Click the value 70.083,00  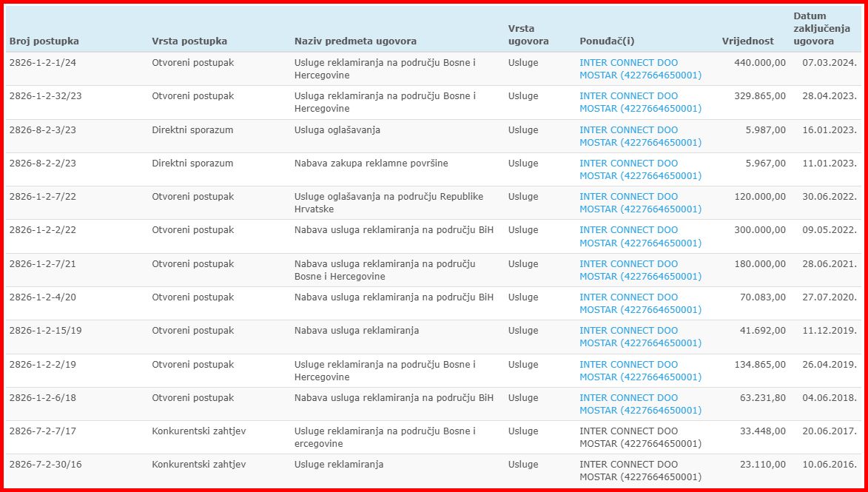click(763, 297)
